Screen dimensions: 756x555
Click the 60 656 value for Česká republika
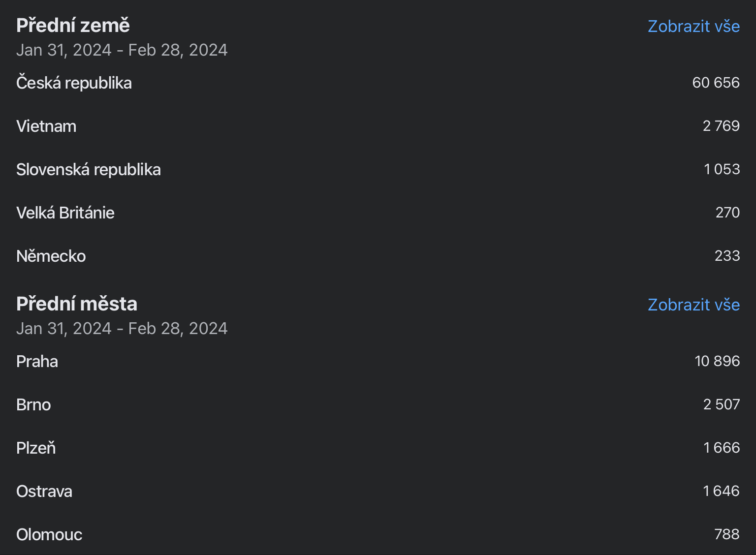pyautogui.click(x=716, y=83)
